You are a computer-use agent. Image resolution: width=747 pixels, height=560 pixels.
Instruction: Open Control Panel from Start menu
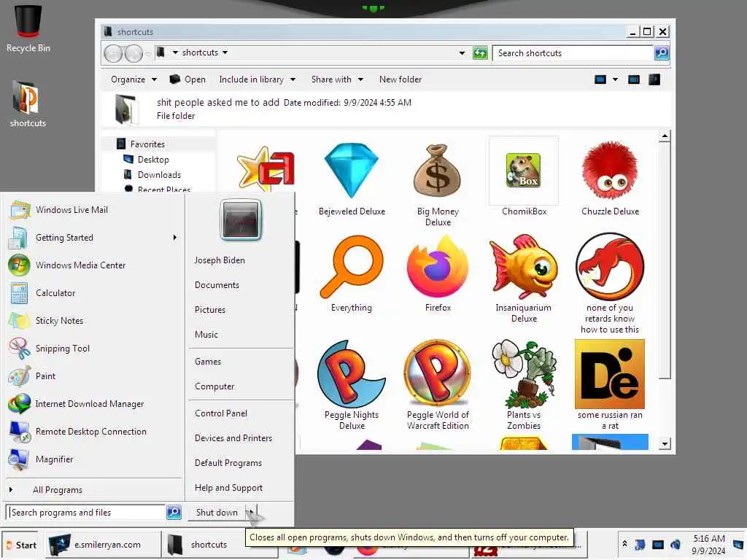click(x=220, y=414)
